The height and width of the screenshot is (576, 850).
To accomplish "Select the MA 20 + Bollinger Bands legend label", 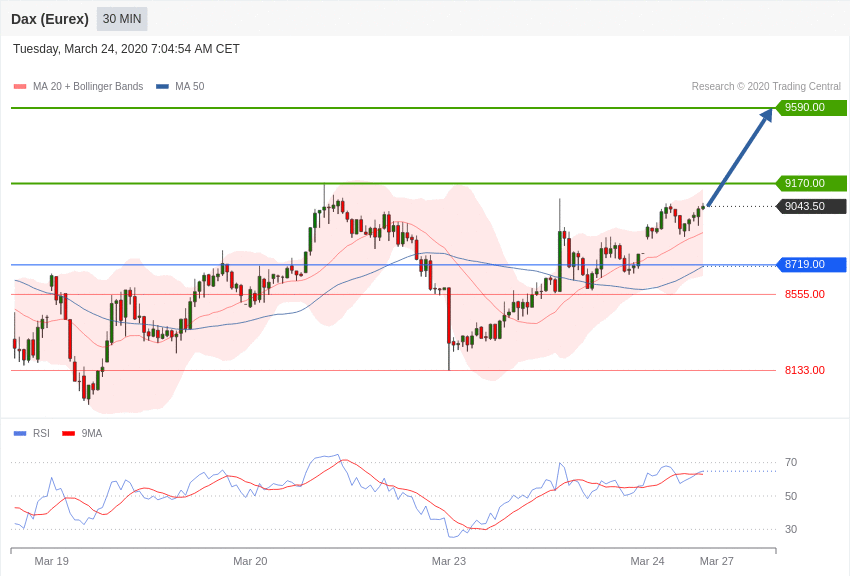I will pyautogui.click(x=88, y=87).
